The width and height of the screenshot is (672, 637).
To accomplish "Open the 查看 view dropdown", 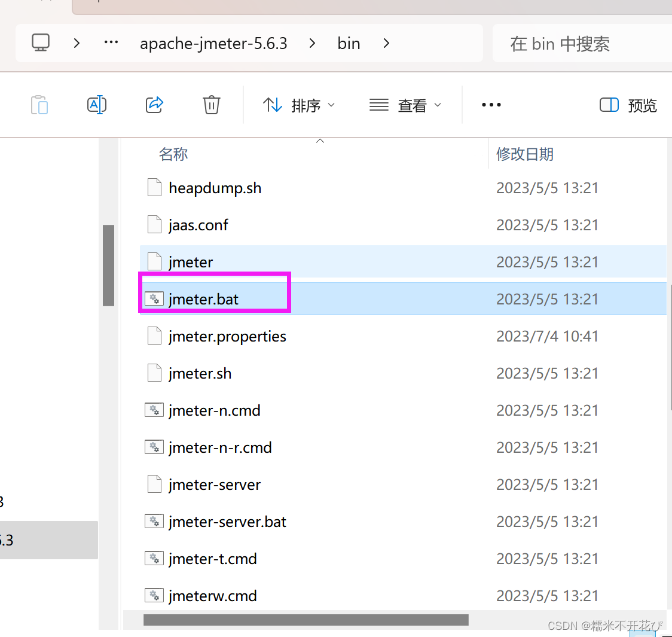I will click(439, 105).
